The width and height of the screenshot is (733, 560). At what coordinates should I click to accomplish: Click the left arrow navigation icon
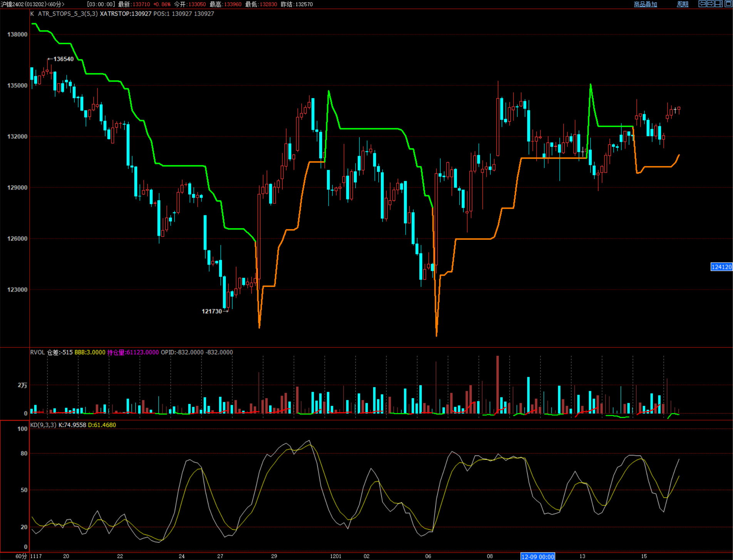[702, 4]
